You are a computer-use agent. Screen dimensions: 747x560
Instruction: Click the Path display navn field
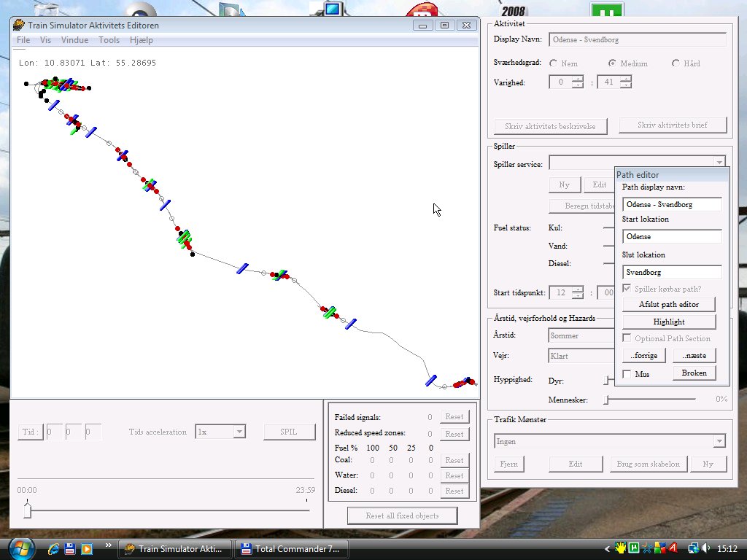[x=672, y=204]
